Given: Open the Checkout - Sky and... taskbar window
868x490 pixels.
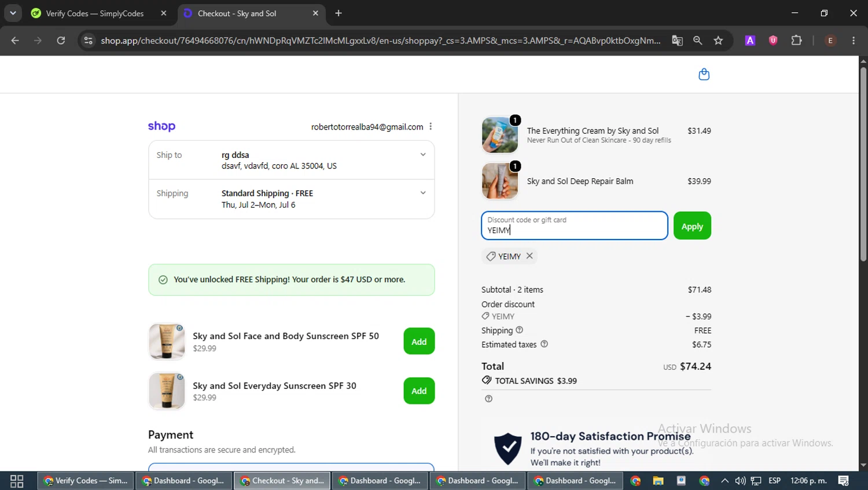Looking at the screenshot, I should [282, 481].
